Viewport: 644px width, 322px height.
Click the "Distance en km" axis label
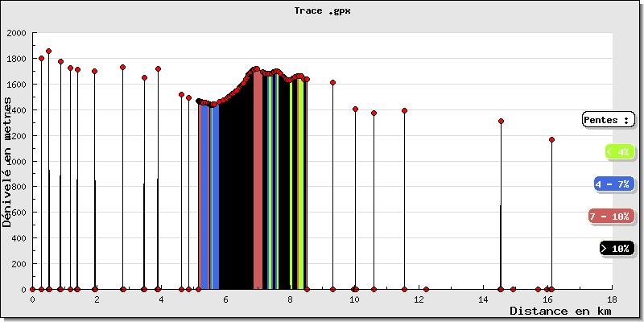pos(559,310)
